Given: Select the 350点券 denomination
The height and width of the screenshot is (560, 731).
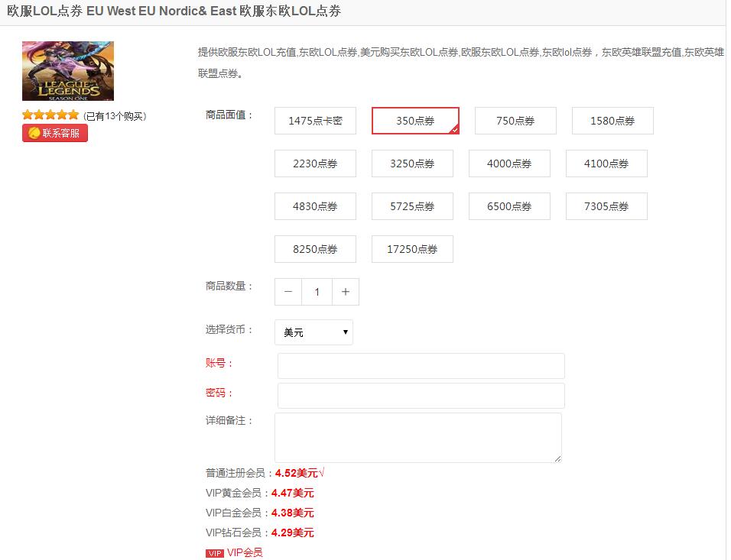Looking at the screenshot, I should click(415, 121).
